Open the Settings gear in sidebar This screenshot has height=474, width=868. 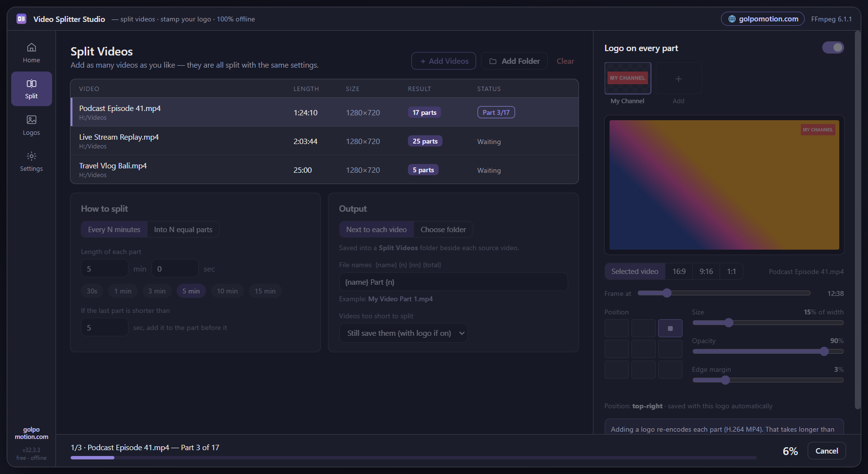(31, 156)
